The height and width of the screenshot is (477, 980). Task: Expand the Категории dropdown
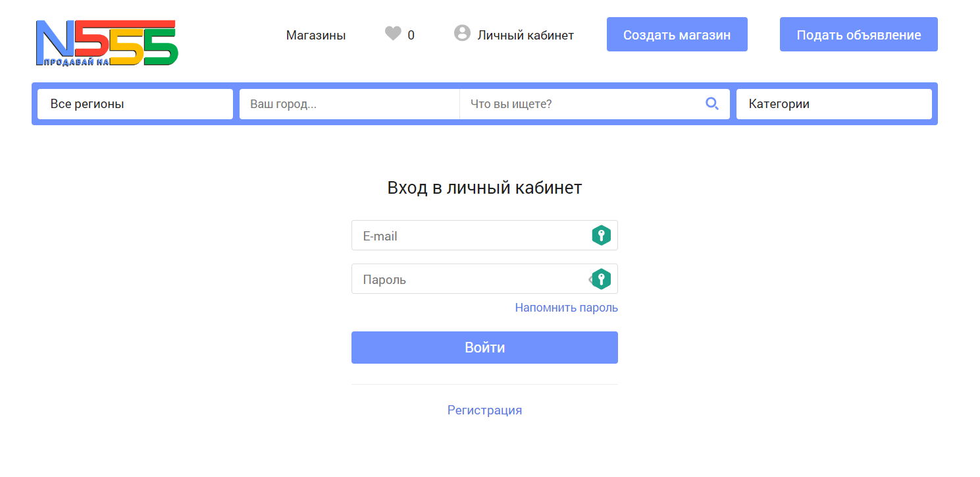tap(834, 104)
